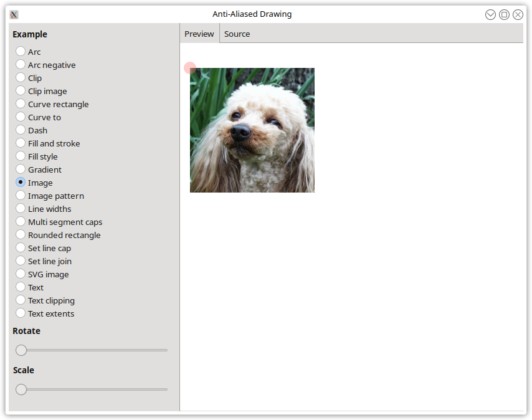Click the selected Image radio button
Image resolution: width=532 pixels, height=420 pixels.
[x=21, y=183]
